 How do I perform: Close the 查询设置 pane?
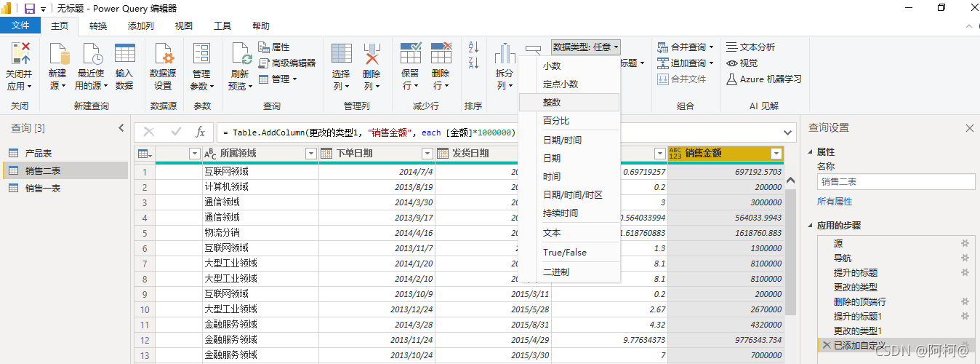pyautogui.click(x=969, y=128)
